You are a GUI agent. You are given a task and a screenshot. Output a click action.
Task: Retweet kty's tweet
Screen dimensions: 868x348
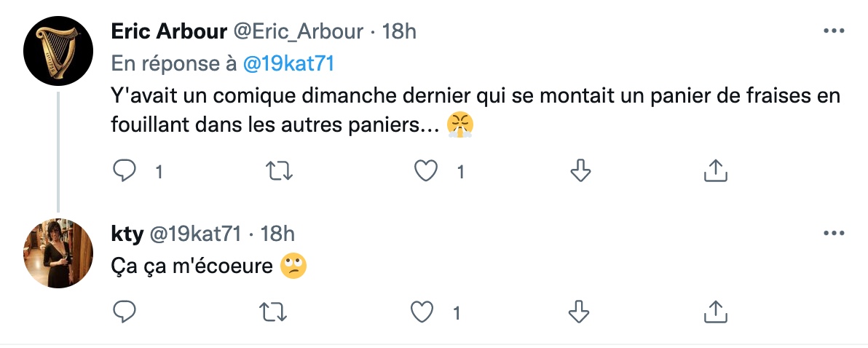(274, 312)
